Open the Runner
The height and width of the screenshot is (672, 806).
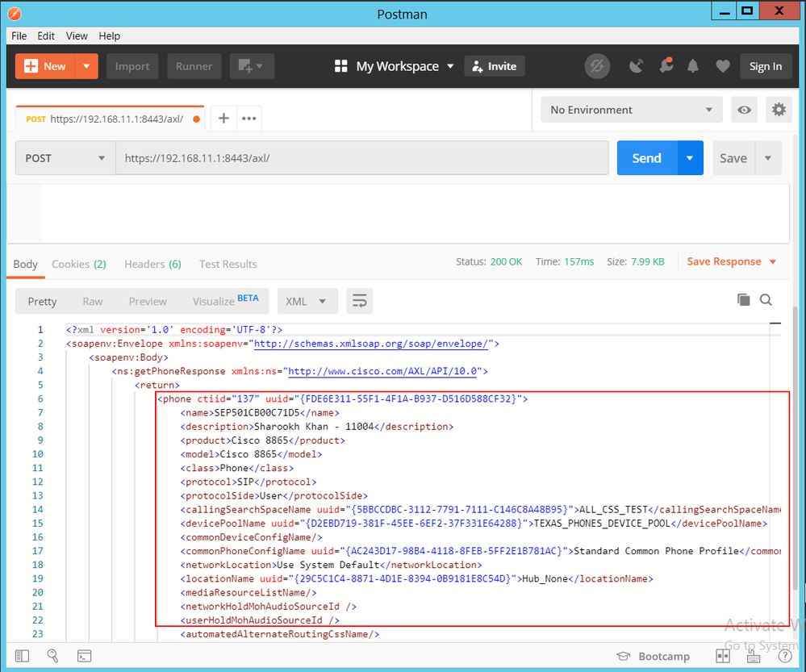194,66
